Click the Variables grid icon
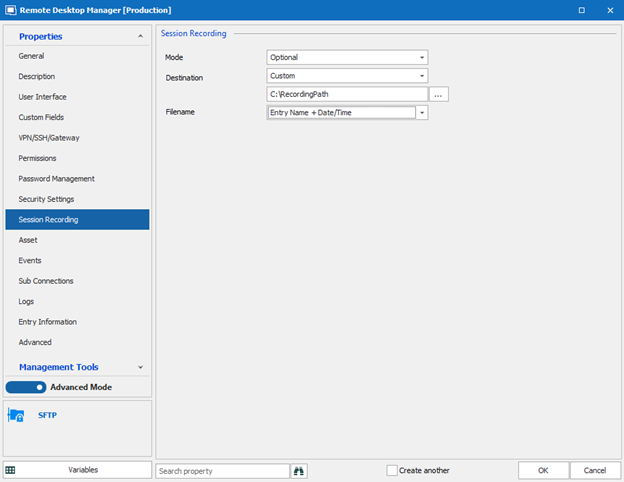The width and height of the screenshot is (624, 482). [x=10, y=470]
